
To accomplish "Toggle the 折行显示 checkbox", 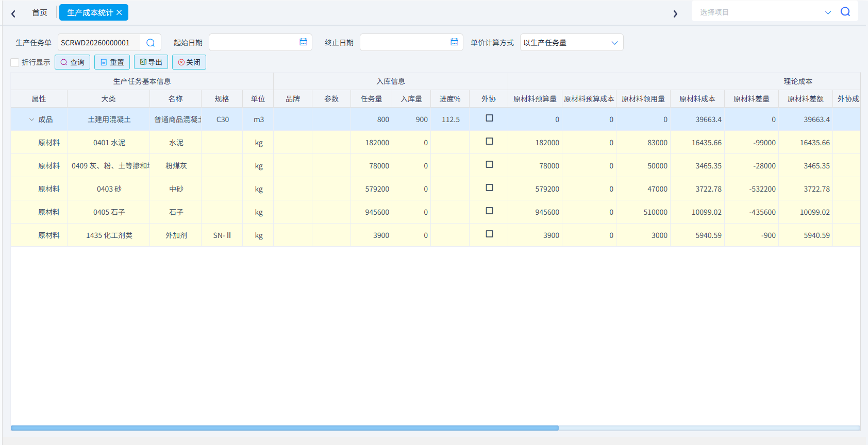I will point(15,62).
